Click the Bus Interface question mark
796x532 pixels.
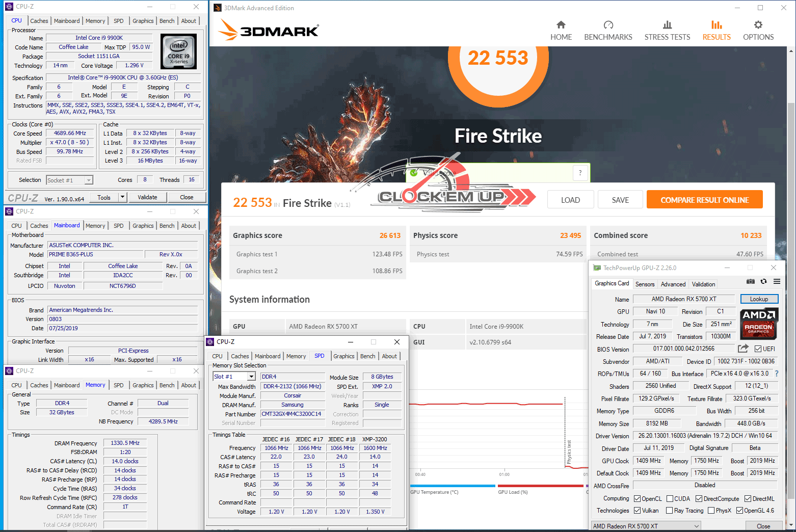[777, 374]
